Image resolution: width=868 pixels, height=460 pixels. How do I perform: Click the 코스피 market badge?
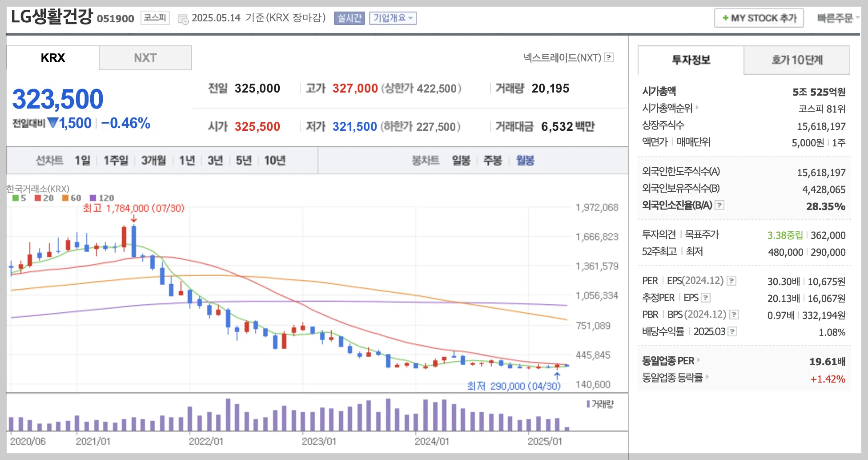click(x=155, y=18)
